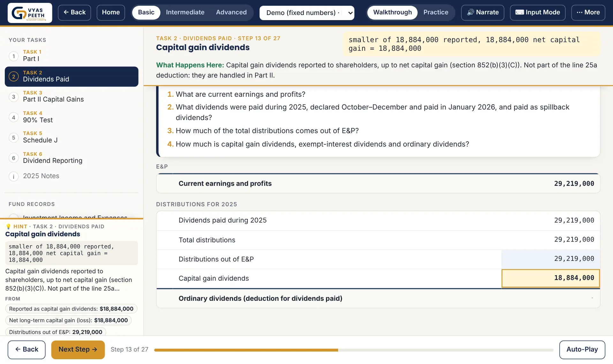
Task: Select the Basic difficulty level
Action: (146, 12)
